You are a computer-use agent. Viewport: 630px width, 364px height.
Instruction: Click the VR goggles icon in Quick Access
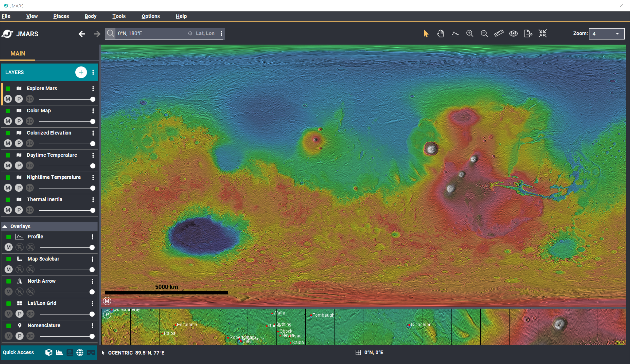coord(91,353)
